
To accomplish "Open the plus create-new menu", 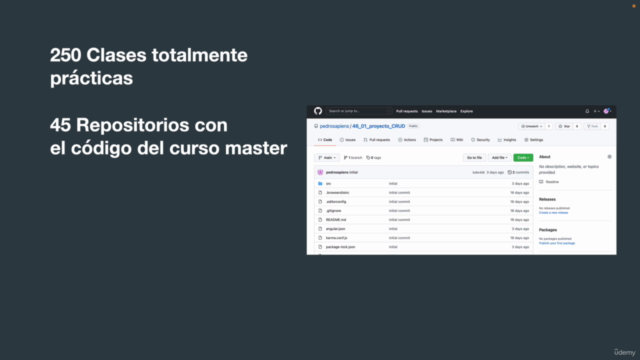I will pos(596,111).
